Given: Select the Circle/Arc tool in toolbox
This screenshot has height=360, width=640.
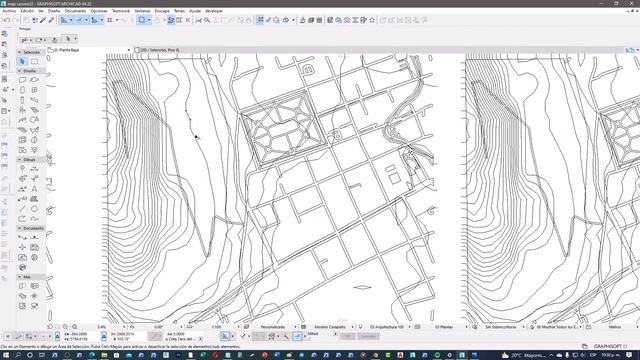Looking at the screenshot, I should 34,209.
